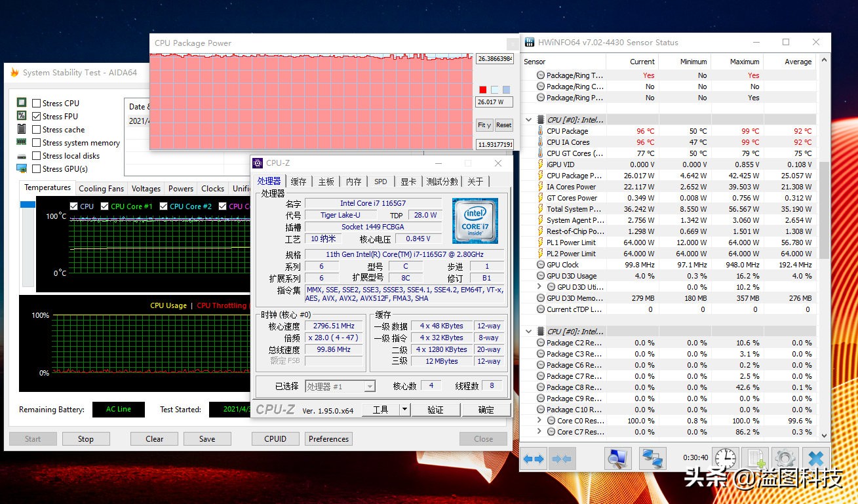Open HWiNFO sensor settings gear icon
858x504 pixels.
pyautogui.click(x=785, y=458)
